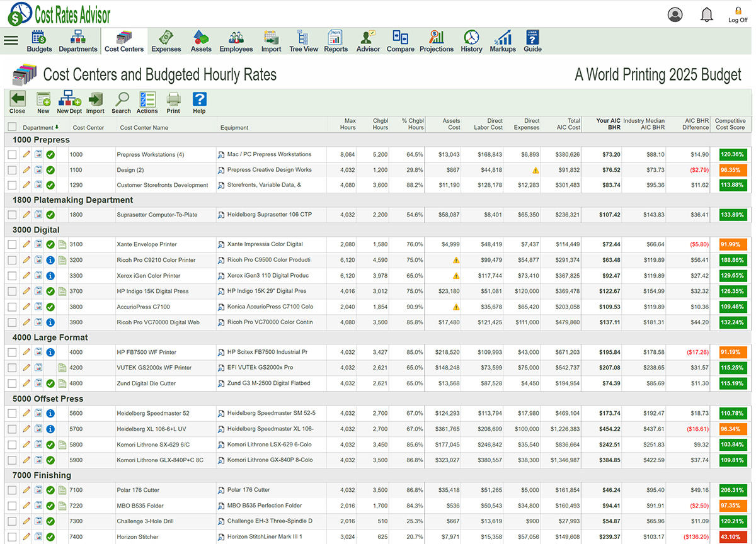Click cost center number 5700
This screenshot has height=544, width=756.
[76, 429]
